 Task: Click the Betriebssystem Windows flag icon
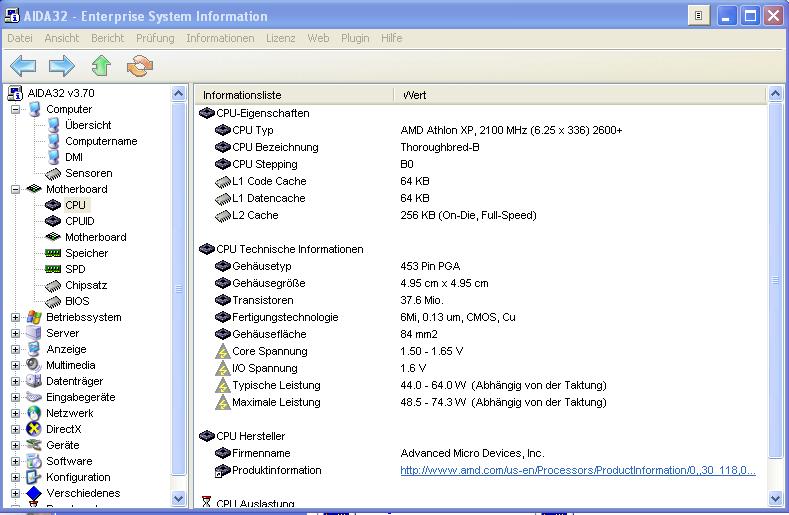click(34, 317)
